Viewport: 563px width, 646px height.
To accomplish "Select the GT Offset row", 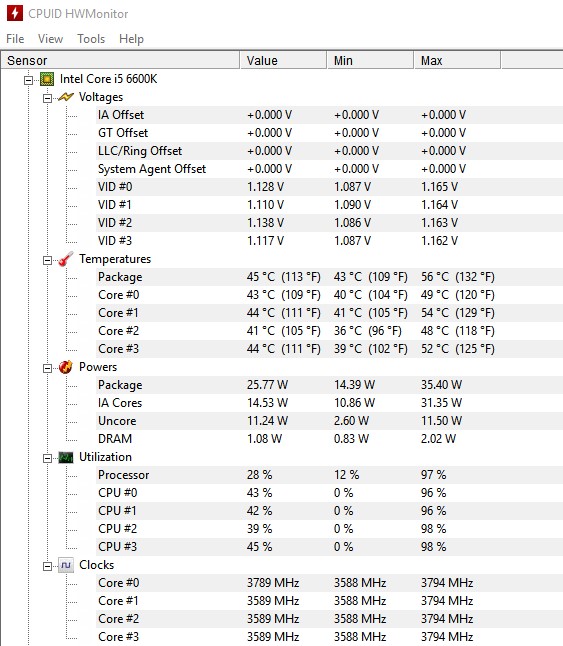I will pos(329,133).
